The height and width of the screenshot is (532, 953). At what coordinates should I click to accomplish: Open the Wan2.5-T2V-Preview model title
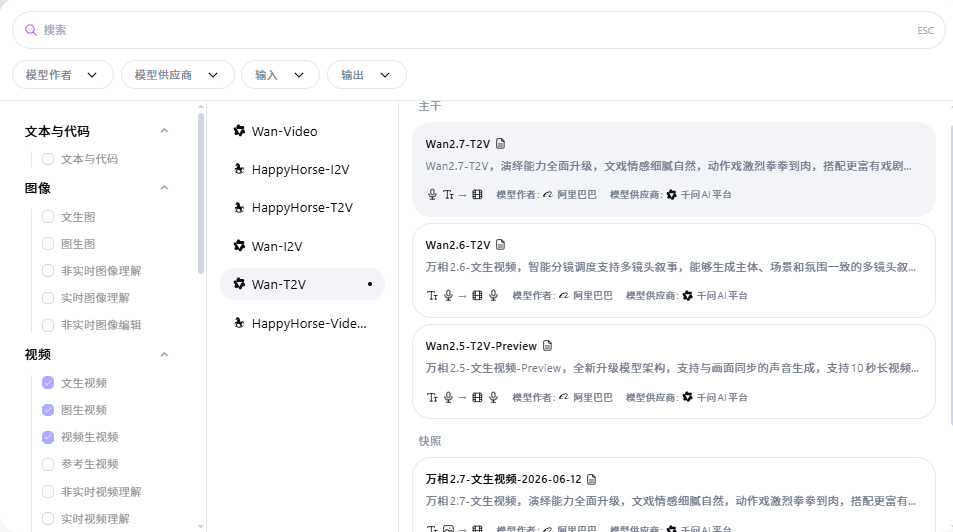(481, 346)
